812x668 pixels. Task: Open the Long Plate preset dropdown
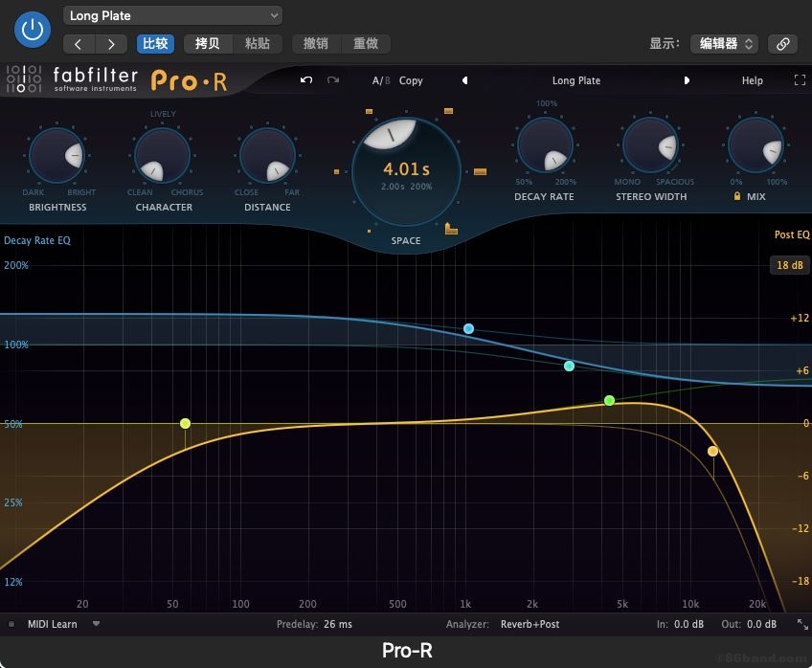point(172,15)
